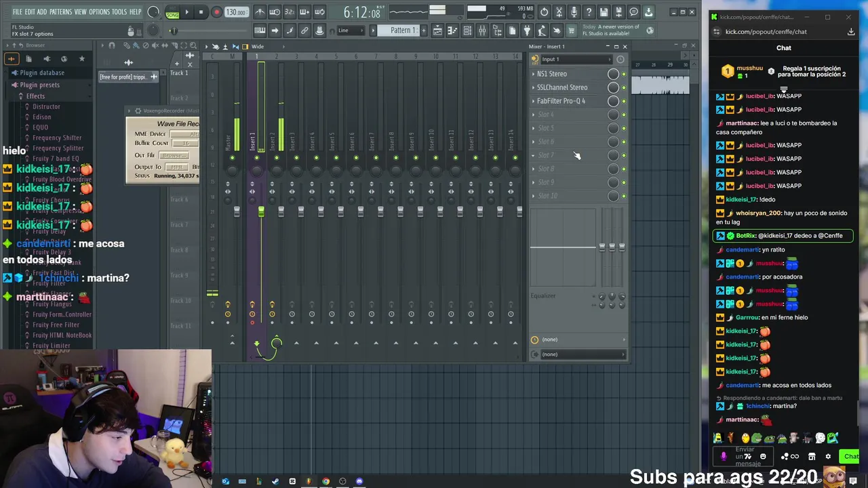Click the Chat button in Kick chat
Viewport: 868px width, 488px height.
[x=850, y=456]
